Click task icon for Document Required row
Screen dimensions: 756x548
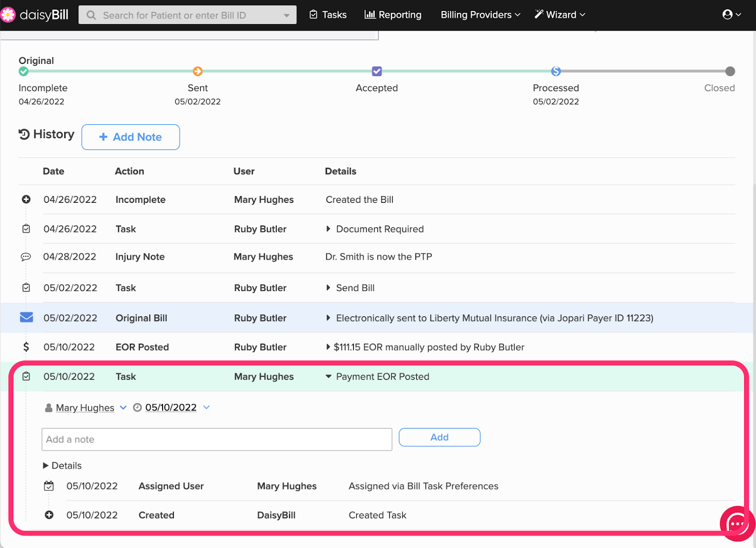pyautogui.click(x=26, y=229)
